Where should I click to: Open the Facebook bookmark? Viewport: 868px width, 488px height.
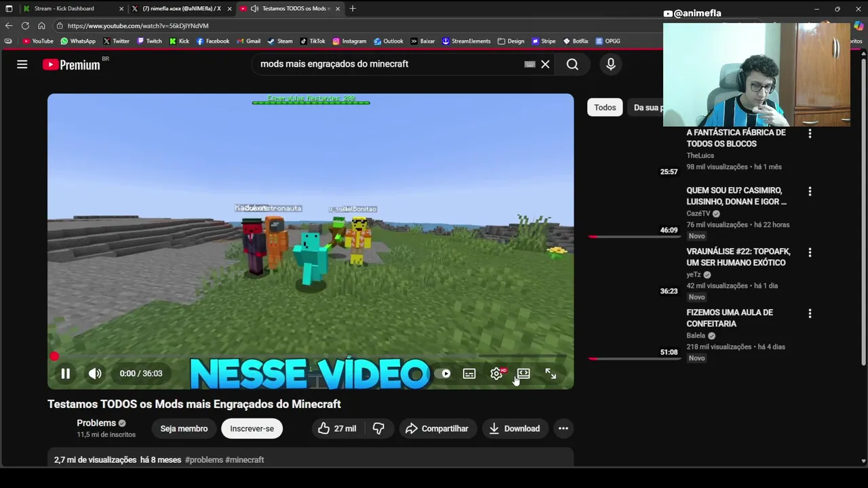click(x=213, y=41)
